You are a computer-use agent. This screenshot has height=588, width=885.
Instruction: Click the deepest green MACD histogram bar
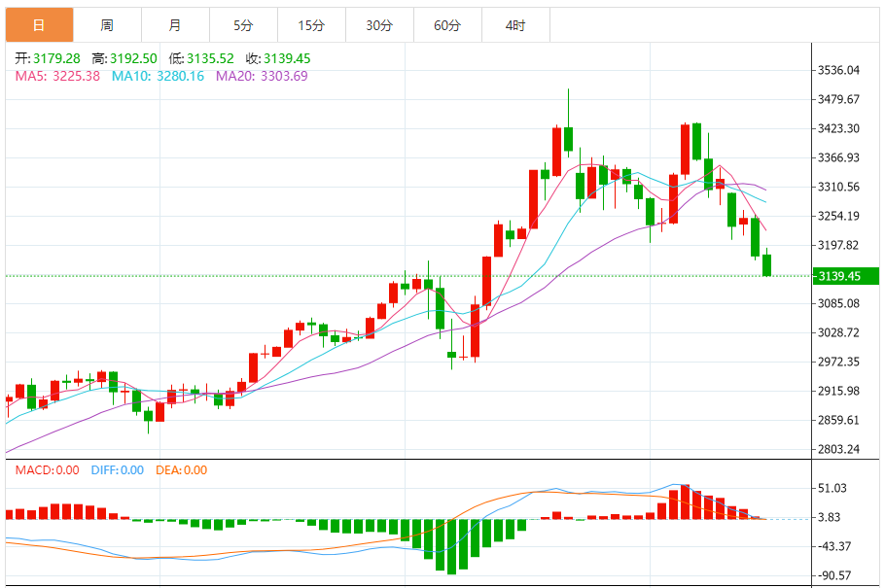(x=451, y=547)
